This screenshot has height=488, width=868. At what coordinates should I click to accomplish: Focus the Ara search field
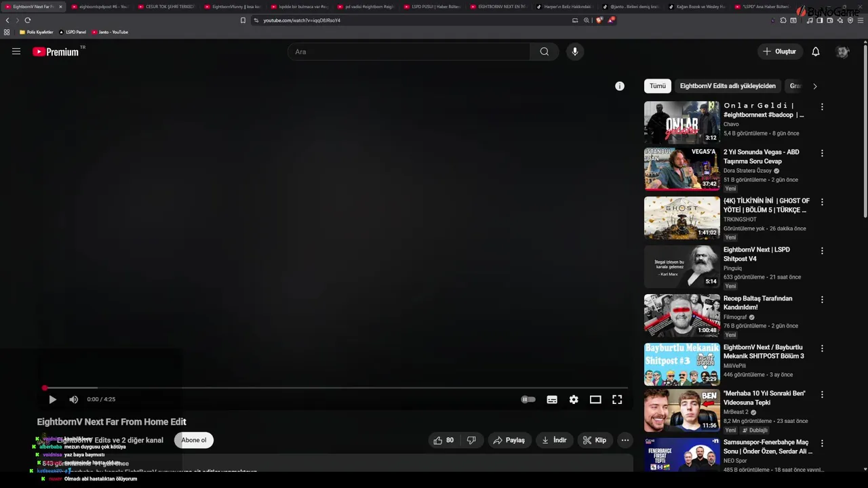(x=409, y=52)
